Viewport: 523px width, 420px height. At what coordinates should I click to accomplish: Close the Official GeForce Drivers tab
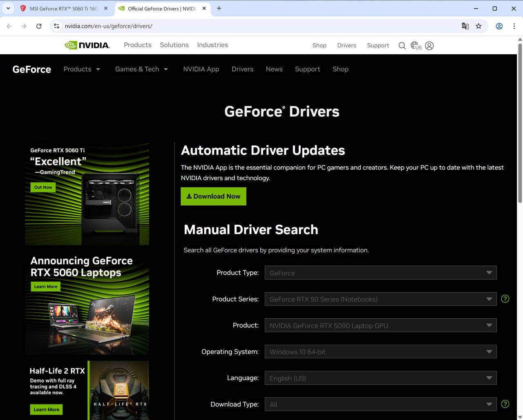pos(204,8)
